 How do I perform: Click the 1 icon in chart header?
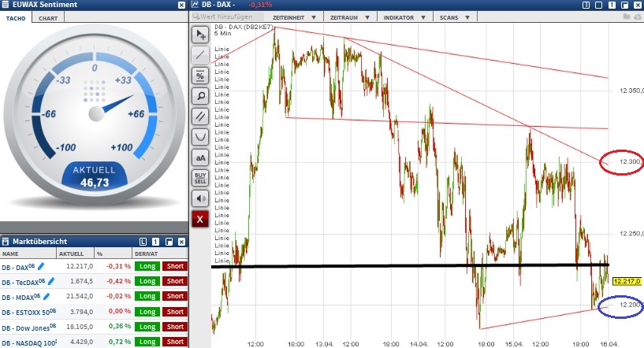coord(612,5)
